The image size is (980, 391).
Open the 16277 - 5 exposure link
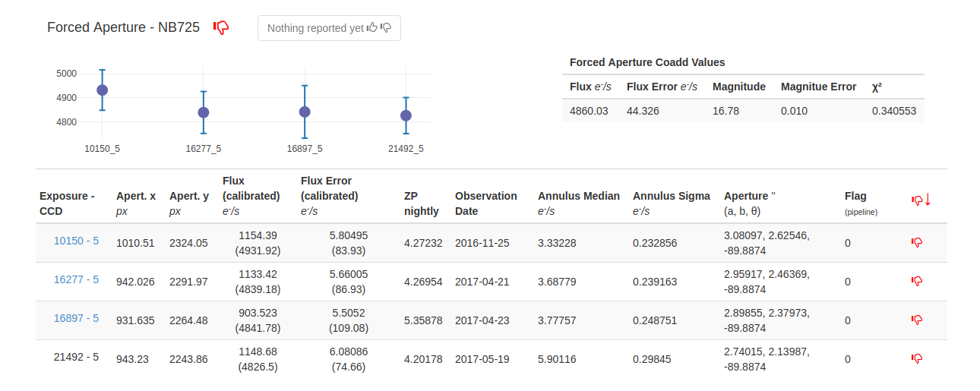coord(76,279)
